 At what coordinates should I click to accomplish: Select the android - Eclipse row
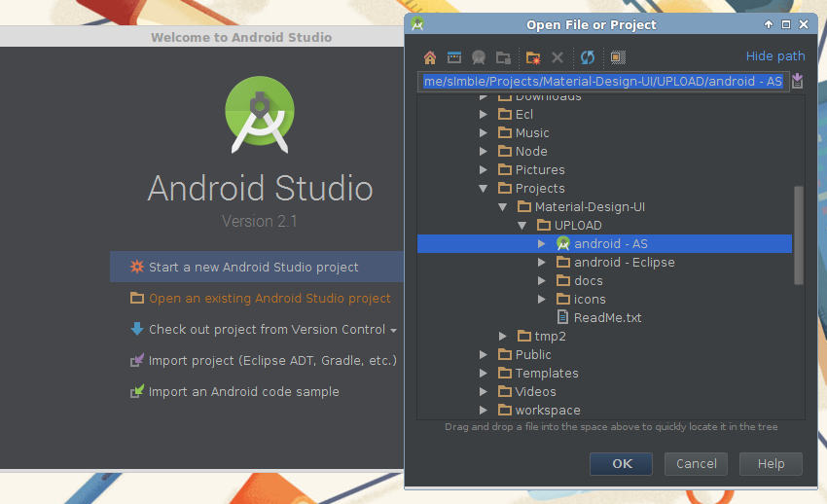pyautogui.click(x=604, y=262)
